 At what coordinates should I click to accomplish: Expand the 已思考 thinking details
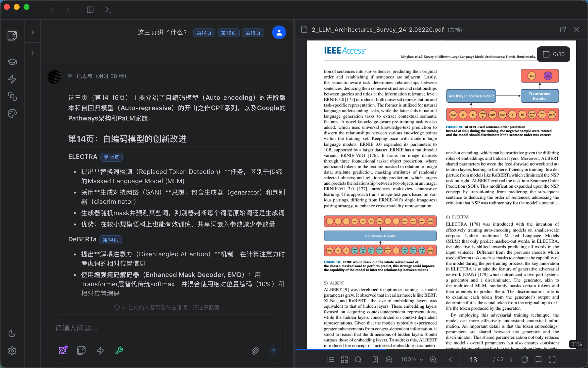pos(101,76)
